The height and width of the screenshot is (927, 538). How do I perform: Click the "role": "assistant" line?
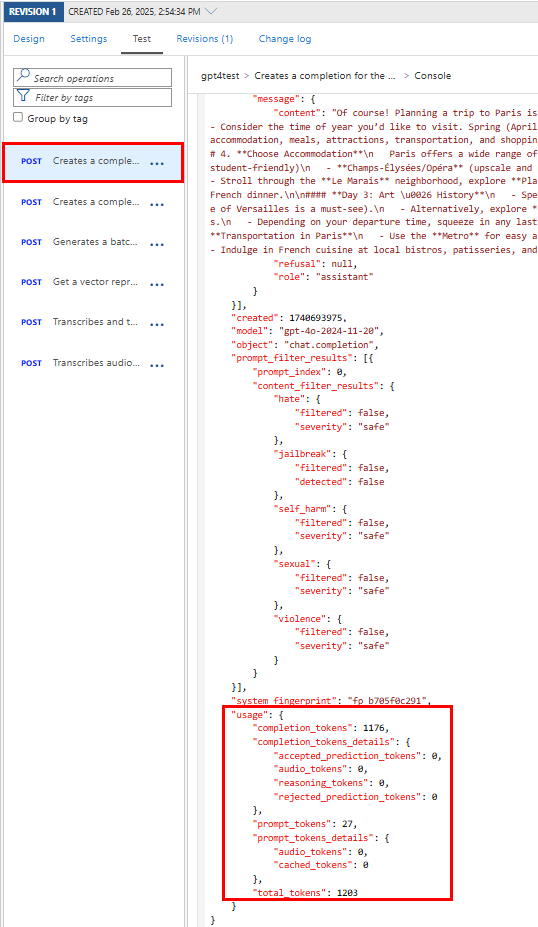[x=323, y=277]
